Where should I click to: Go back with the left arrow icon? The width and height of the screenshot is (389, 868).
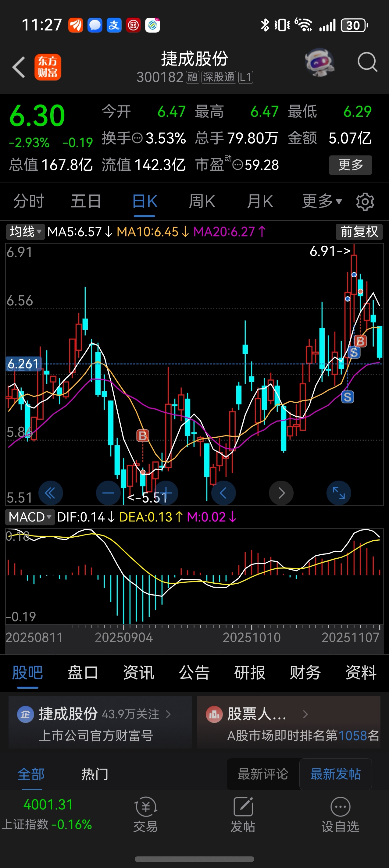pyautogui.click(x=19, y=67)
